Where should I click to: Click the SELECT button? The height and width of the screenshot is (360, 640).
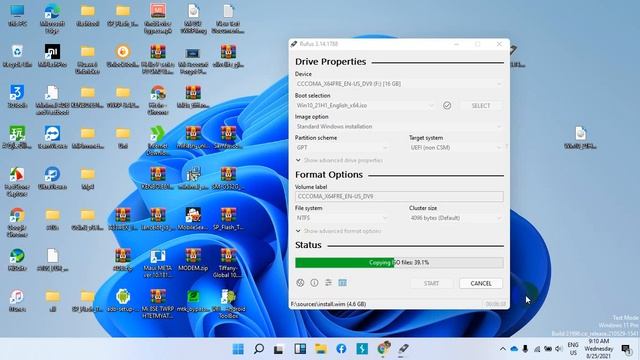pos(481,106)
